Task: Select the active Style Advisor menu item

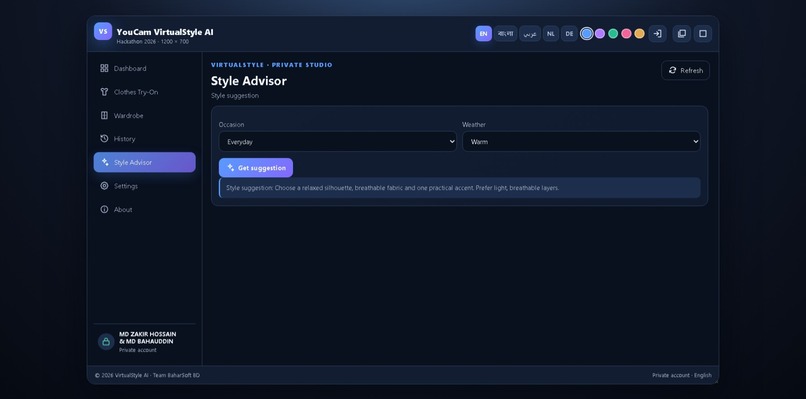Action: pos(144,162)
